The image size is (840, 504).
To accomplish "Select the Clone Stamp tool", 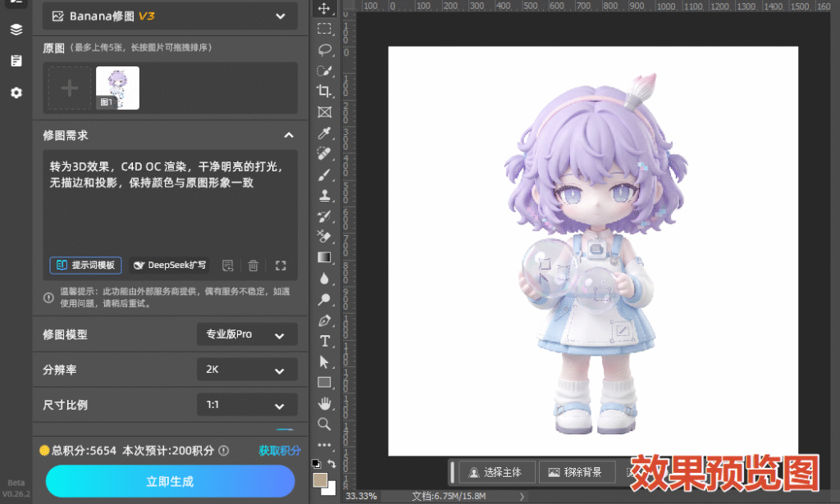I will coord(324,195).
